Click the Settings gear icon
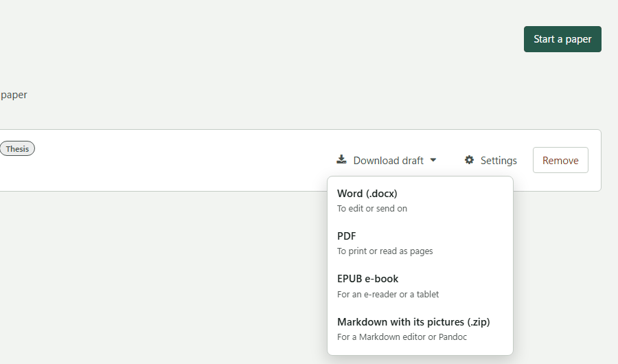The width and height of the screenshot is (618, 364). pyautogui.click(x=469, y=160)
